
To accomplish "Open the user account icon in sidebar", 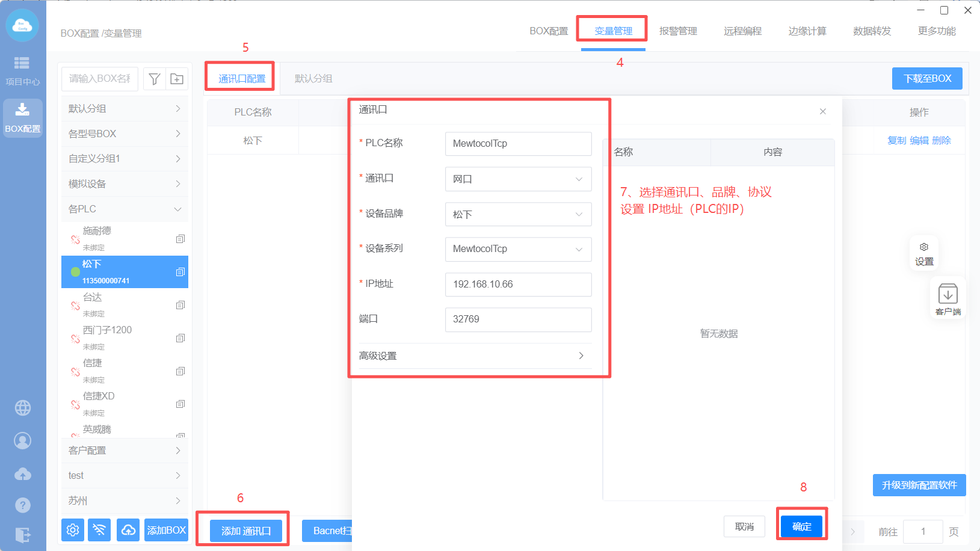I will point(23,441).
